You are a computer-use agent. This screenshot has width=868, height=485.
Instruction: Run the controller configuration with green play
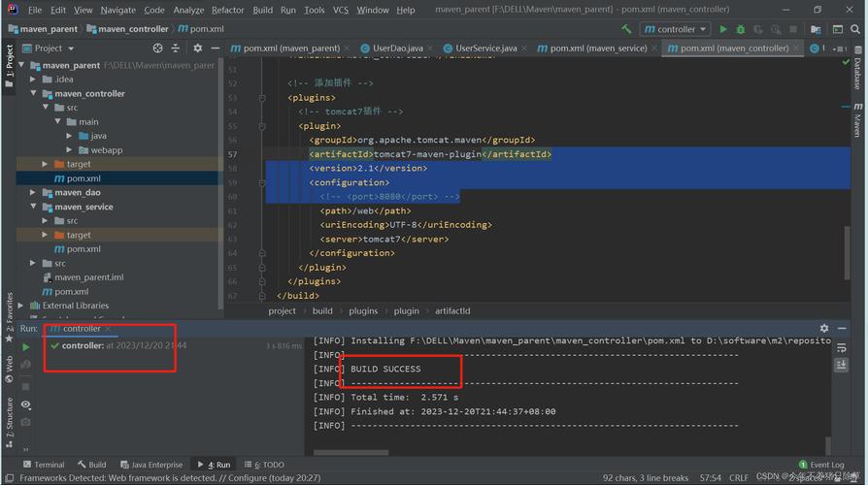pyautogui.click(x=723, y=29)
